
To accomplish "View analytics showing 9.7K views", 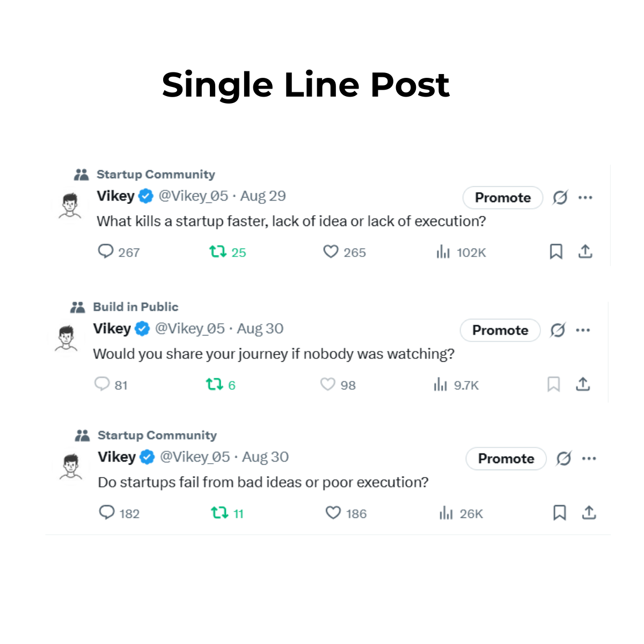I will [x=441, y=384].
